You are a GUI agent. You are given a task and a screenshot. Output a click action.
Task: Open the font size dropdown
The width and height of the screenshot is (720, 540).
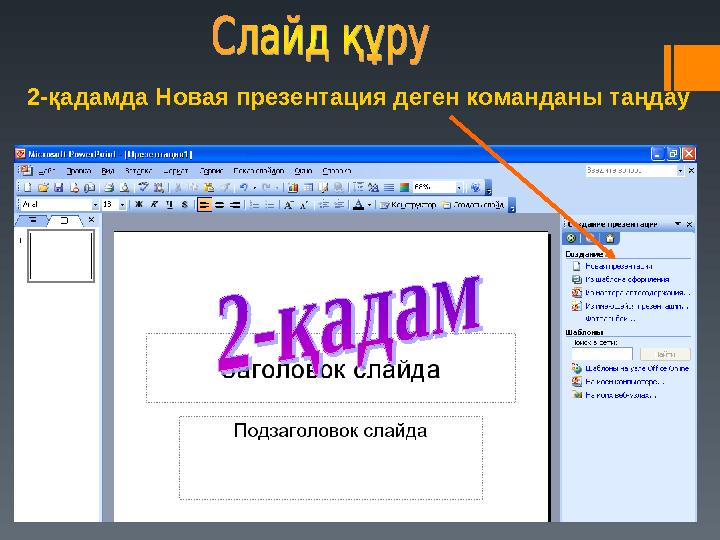coord(123,205)
